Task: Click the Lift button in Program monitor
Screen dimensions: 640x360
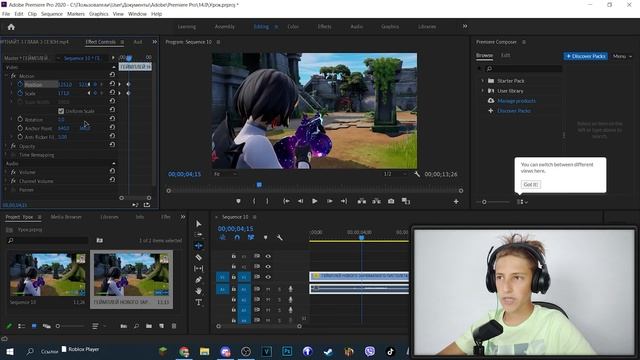Action: [362, 201]
